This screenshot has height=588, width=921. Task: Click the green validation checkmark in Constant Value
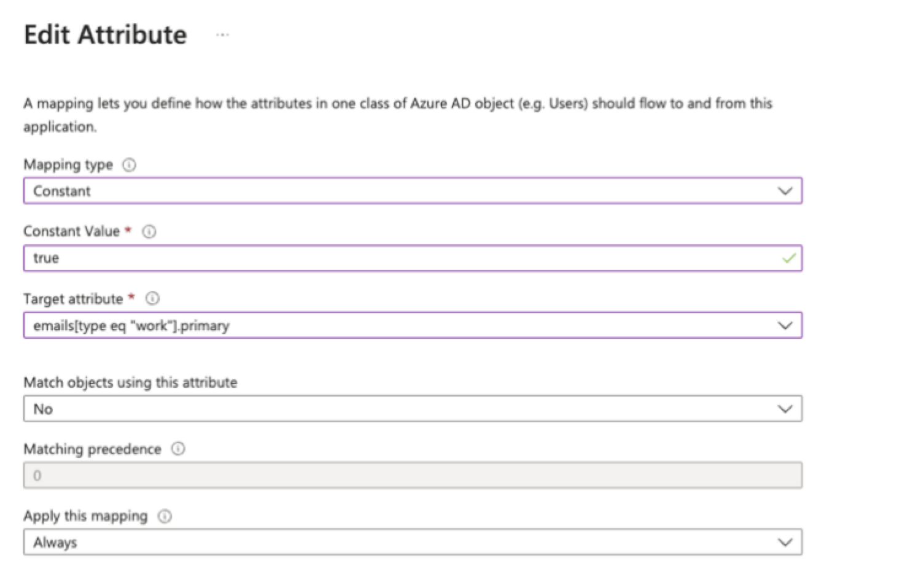pos(788,258)
